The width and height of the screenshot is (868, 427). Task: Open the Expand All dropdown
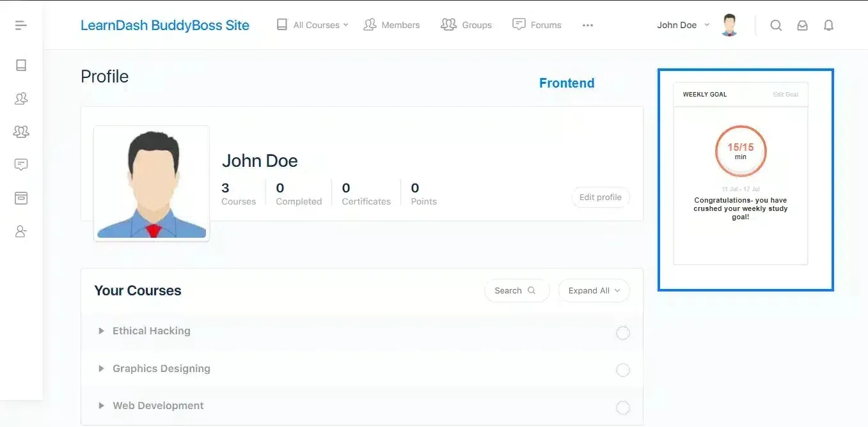coord(594,290)
